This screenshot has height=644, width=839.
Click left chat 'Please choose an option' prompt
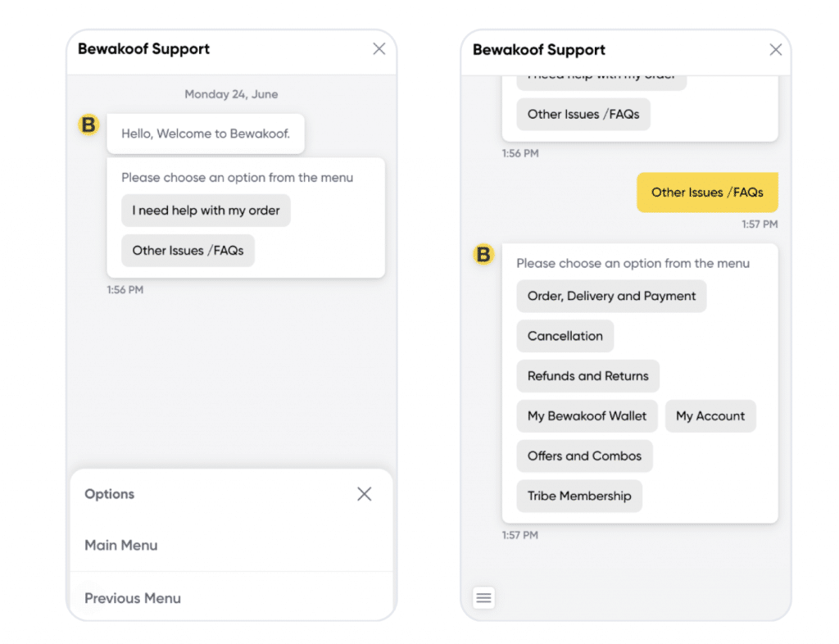coord(237,178)
